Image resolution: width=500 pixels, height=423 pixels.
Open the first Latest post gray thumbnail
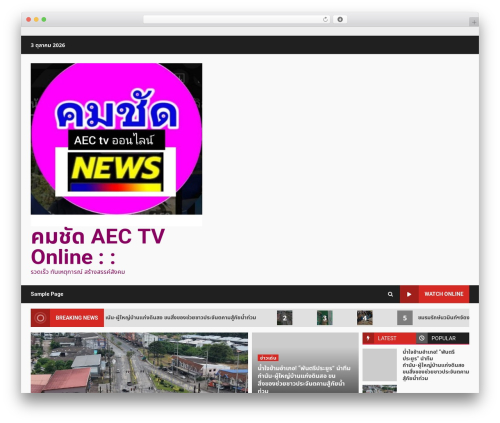pyautogui.click(x=380, y=365)
